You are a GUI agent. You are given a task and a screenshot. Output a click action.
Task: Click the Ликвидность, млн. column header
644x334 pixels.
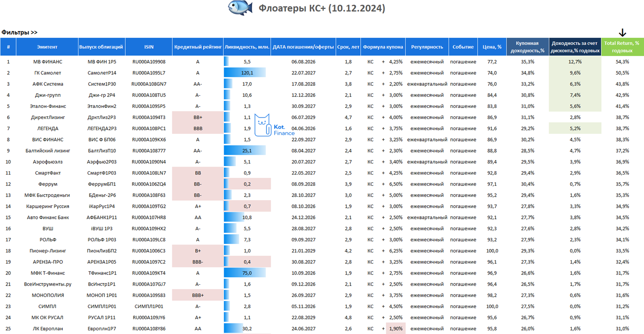[x=247, y=47]
